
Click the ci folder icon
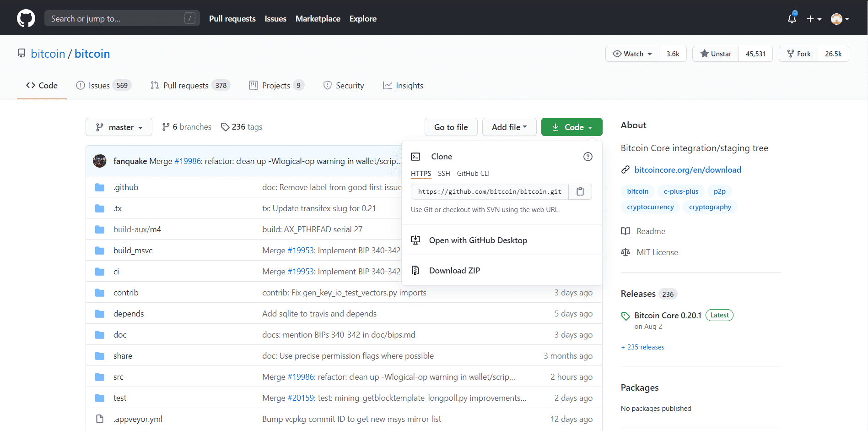[100, 272]
